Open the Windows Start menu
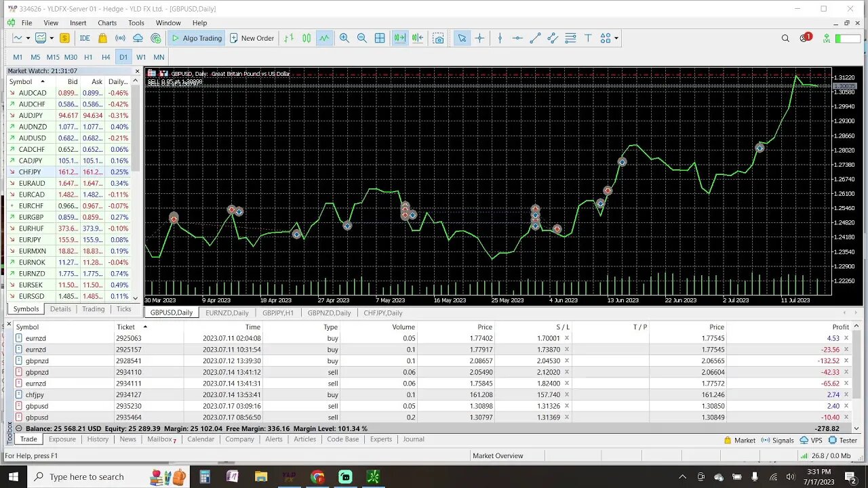This screenshot has width=868, height=488. [x=13, y=477]
